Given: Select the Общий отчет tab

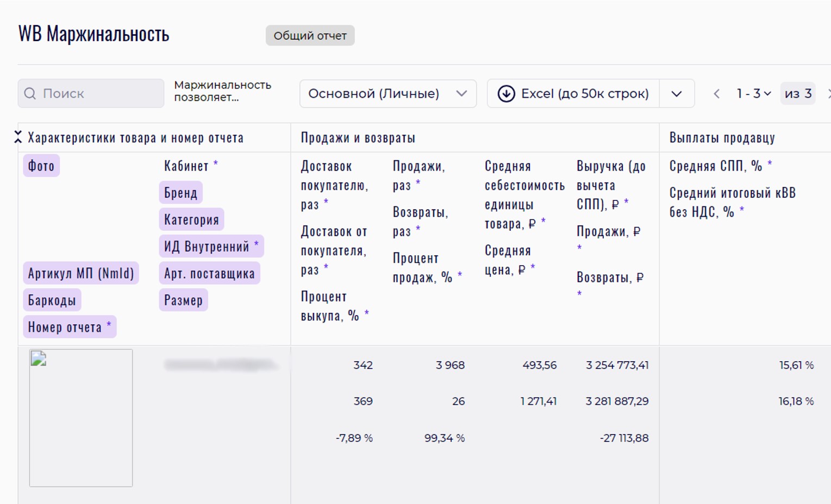Looking at the screenshot, I should point(310,36).
